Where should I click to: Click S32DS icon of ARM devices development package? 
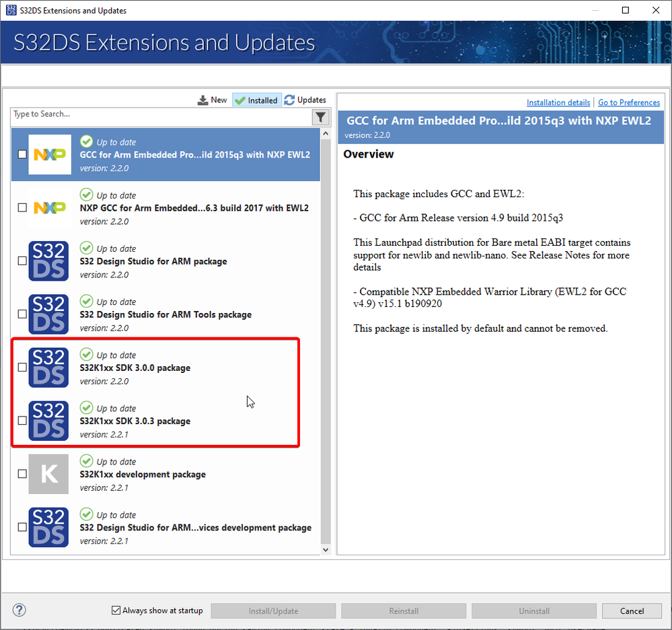48,527
